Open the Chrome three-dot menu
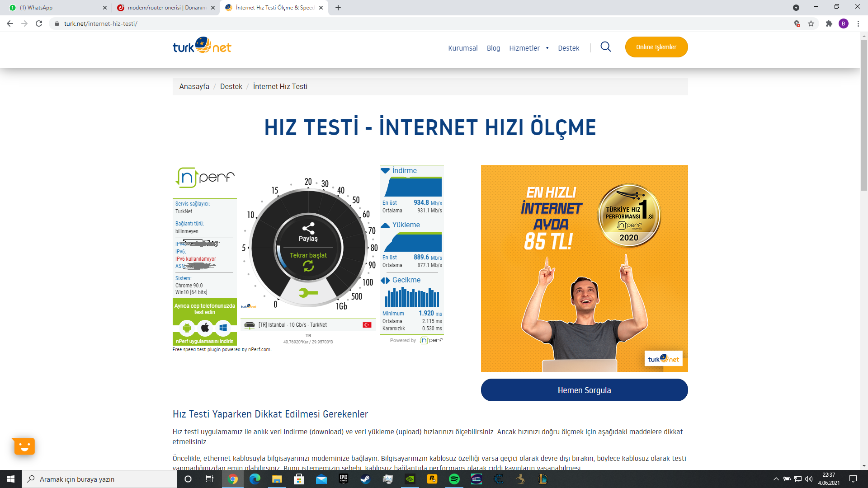The width and height of the screenshot is (868, 488). 858,23
